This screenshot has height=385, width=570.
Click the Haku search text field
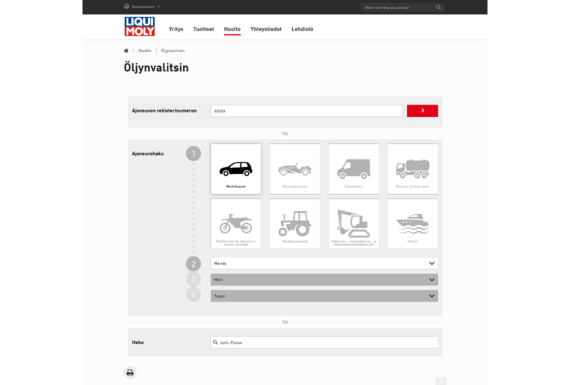tap(324, 342)
